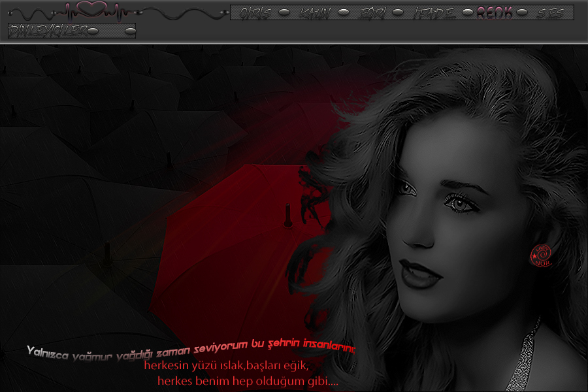Click oval at right end of DİNLEYİCİLER bar
The width and height of the screenshot is (588, 392).
130,31
